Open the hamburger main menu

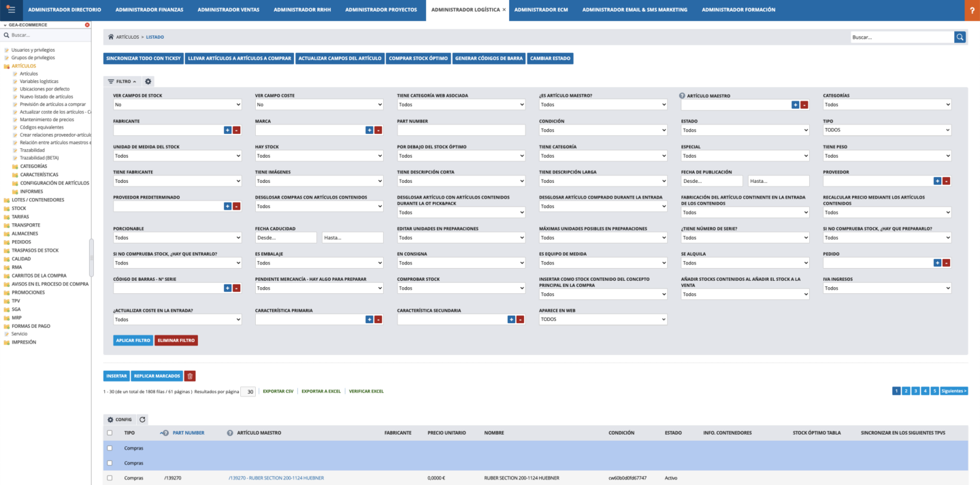[11, 10]
